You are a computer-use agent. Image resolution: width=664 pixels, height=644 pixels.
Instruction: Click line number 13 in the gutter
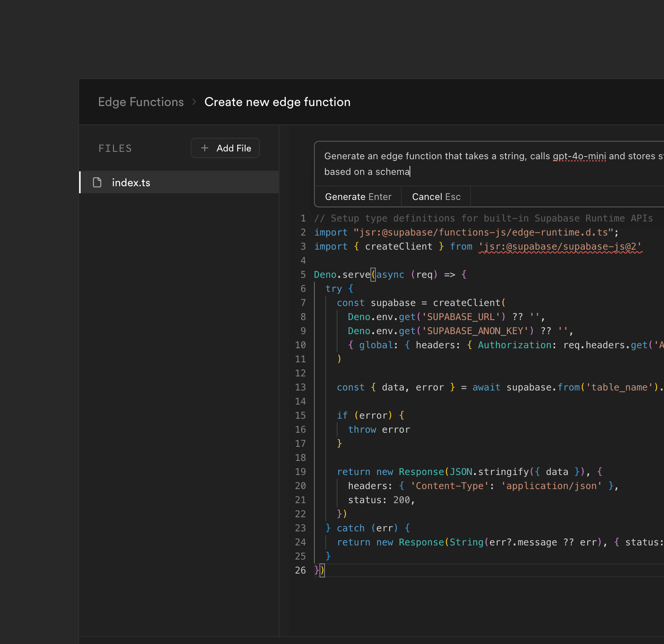coord(300,387)
